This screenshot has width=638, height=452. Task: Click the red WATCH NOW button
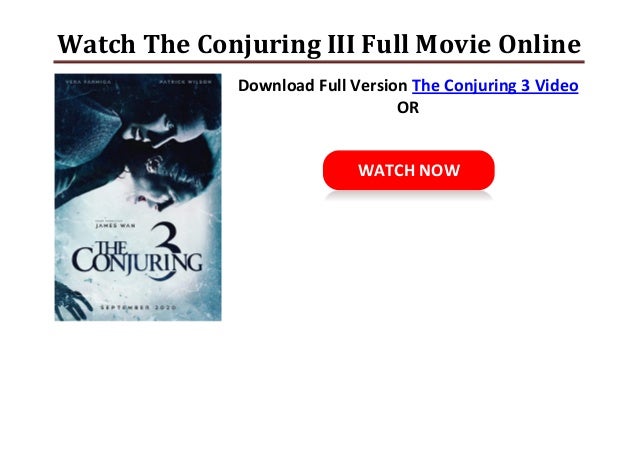(x=409, y=170)
